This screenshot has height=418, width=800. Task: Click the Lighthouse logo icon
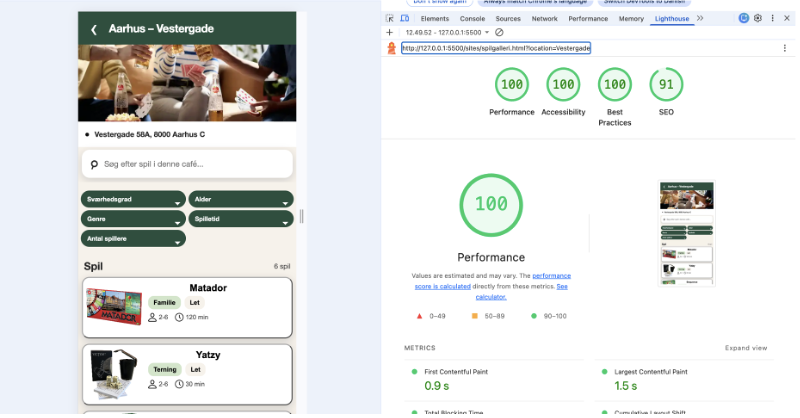[x=391, y=48]
